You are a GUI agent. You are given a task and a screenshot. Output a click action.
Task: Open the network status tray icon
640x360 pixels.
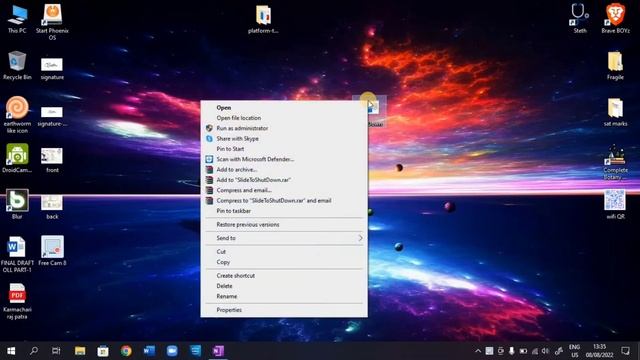pos(535,351)
